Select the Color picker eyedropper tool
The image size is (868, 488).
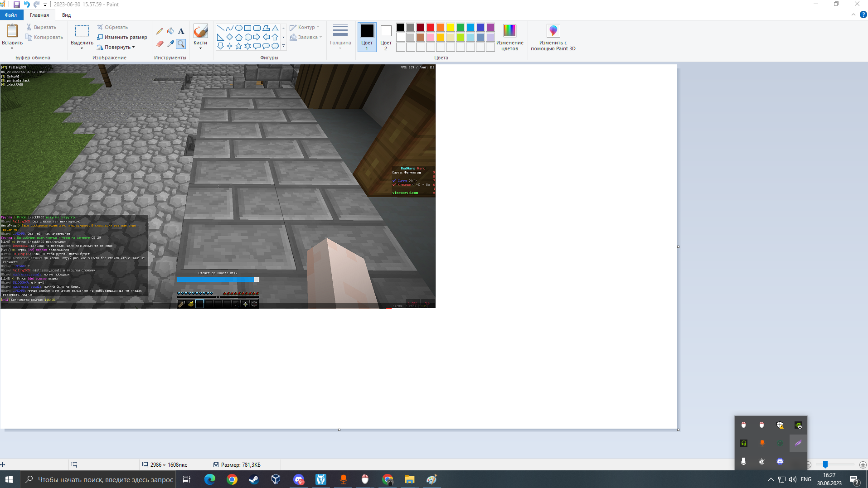point(170,44)
